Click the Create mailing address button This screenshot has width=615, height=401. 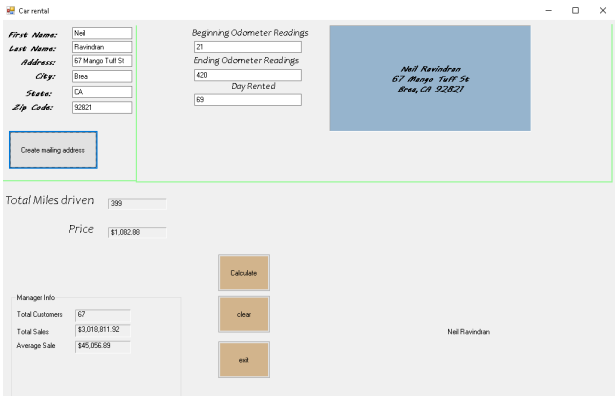pyautogui.click(x=53, y=150)
